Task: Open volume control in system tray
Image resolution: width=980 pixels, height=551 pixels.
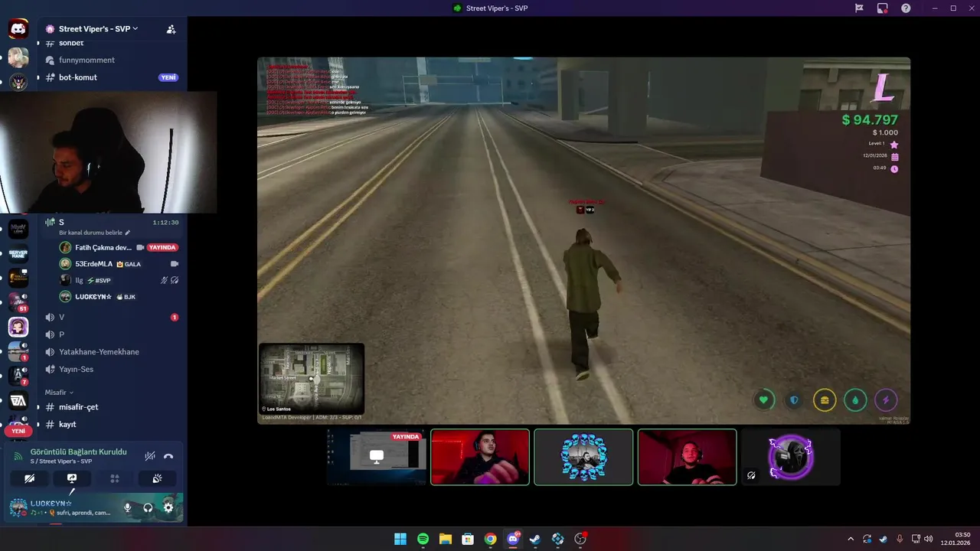Action: [928, 539]
